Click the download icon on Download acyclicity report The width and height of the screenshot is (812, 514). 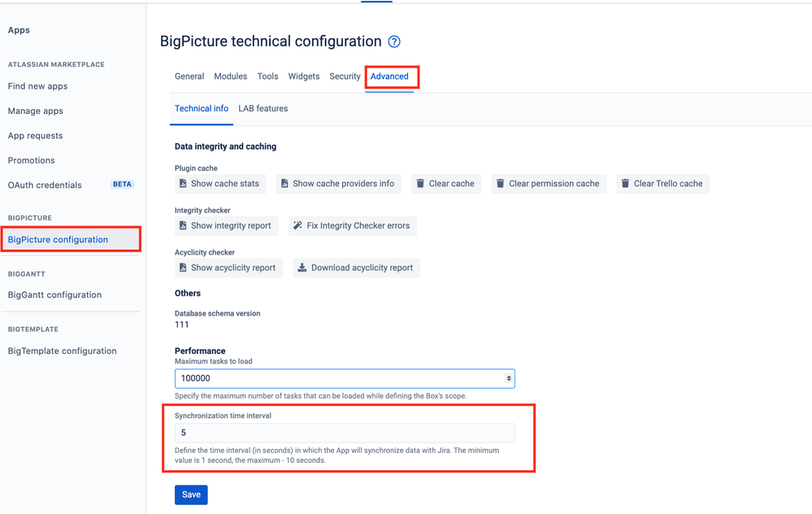tap(302, 268)
